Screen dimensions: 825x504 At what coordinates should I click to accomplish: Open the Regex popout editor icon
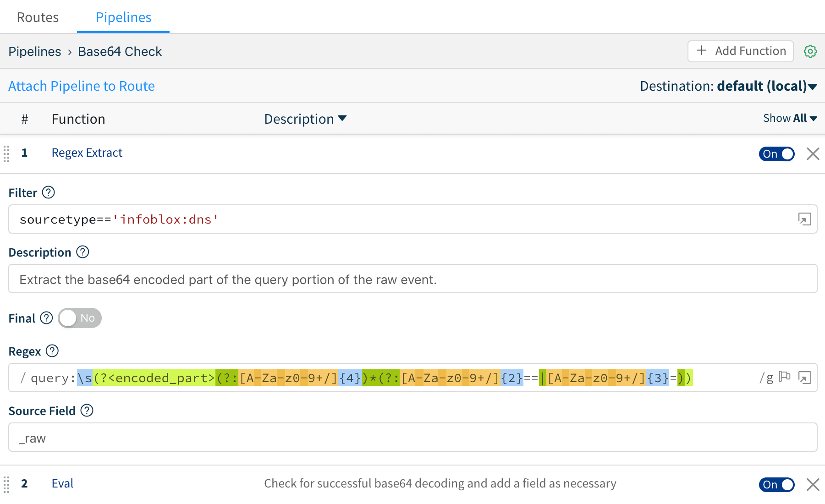[x=805, y=377]
